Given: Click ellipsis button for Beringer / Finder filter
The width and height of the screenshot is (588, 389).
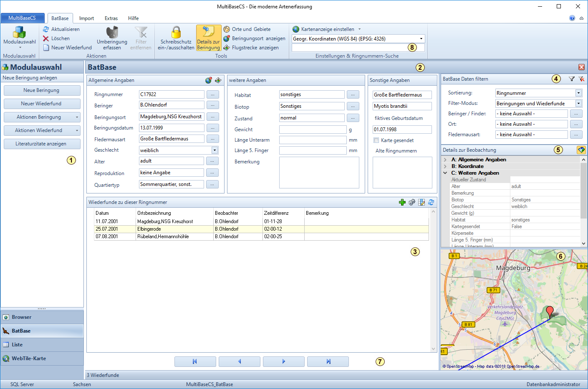Looking at the screenshot, I should [576, 114].
